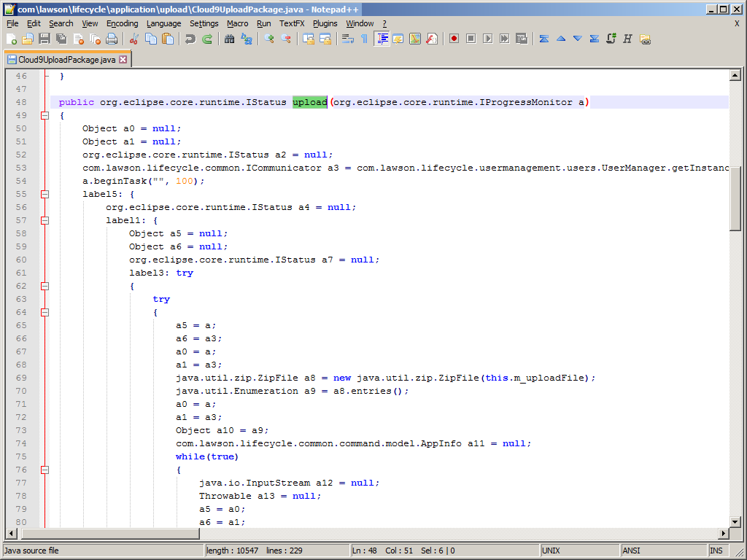Collapse the fold marker at line 49
The width and height of the screenshot is (747, 560).
pos(45,115)
